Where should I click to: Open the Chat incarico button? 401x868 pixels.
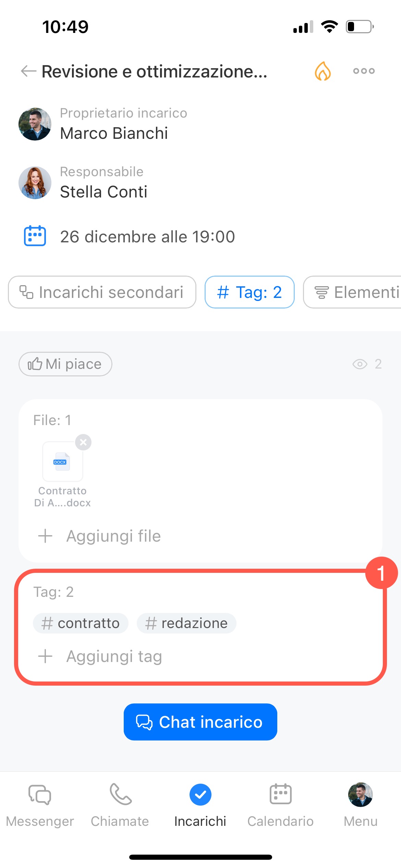[x=200, y=722]
